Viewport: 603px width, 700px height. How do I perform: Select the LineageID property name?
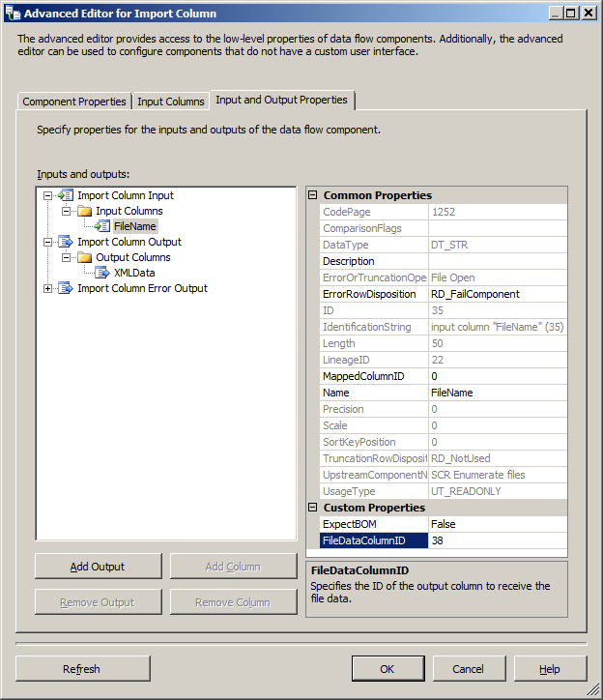(374, 360)
